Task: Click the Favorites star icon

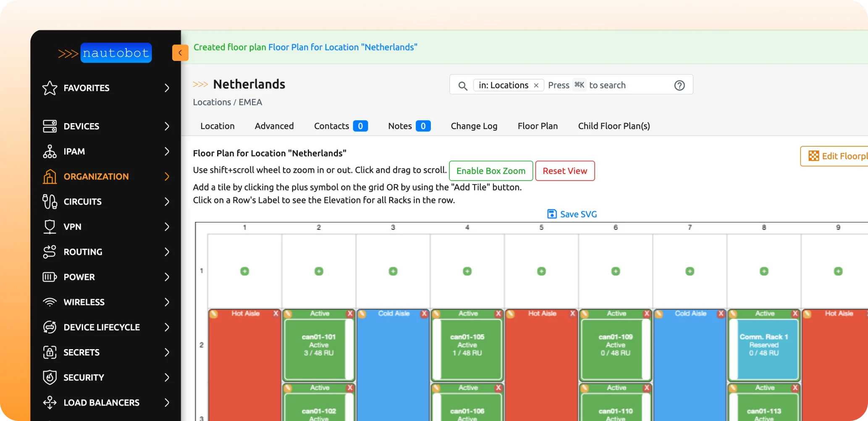Action: coord(50,88)
